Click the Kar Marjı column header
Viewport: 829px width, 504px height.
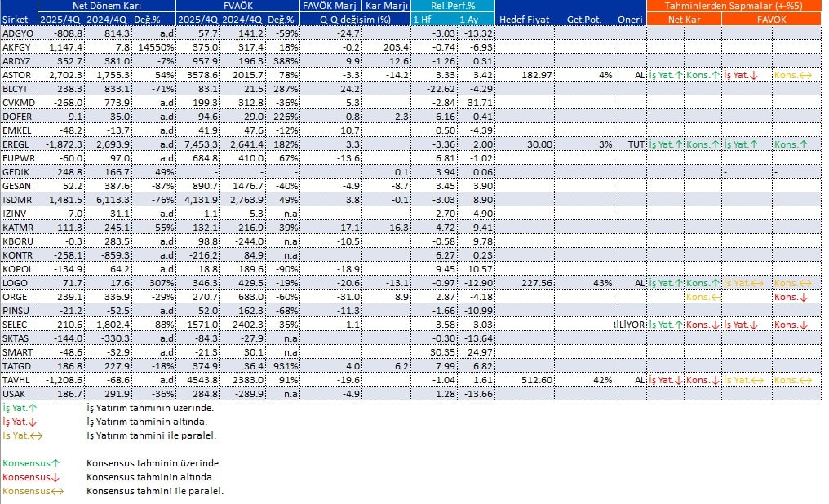coord(387,6)
